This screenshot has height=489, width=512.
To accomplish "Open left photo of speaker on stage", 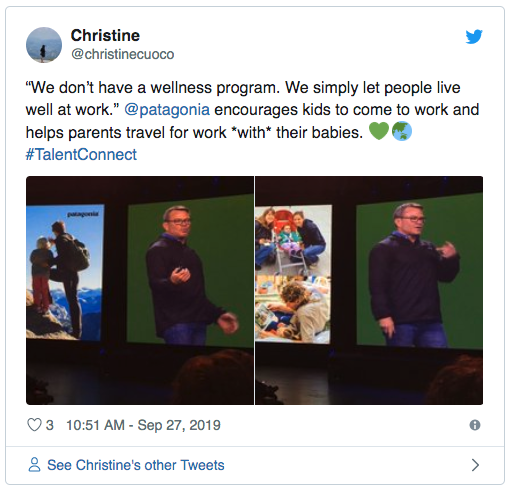I will (x=140, y=290).
